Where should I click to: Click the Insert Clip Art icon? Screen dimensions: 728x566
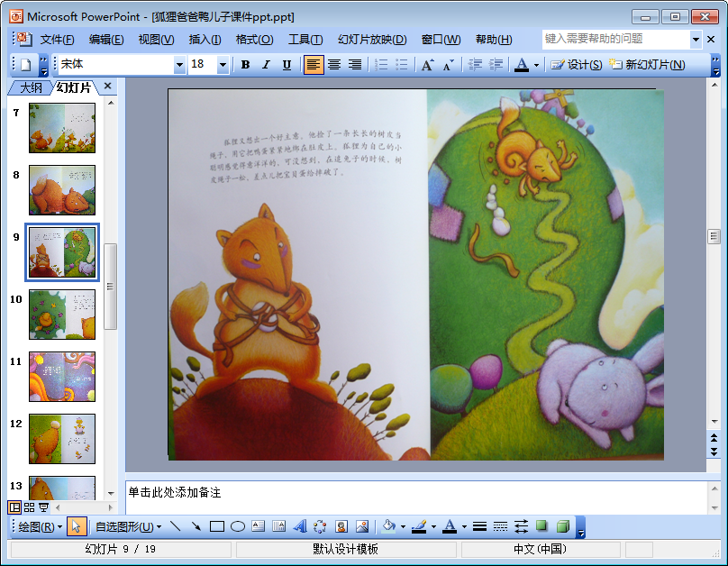(x=341, y=526)
